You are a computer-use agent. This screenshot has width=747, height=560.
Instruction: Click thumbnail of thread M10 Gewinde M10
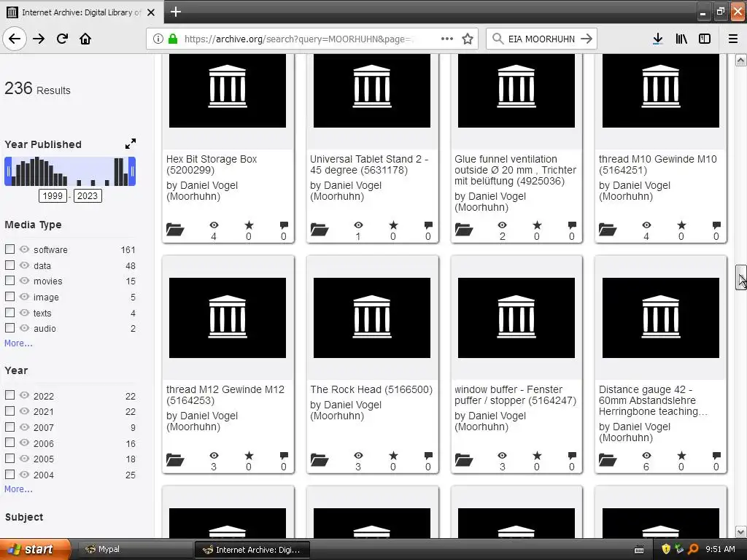point(661,90)
